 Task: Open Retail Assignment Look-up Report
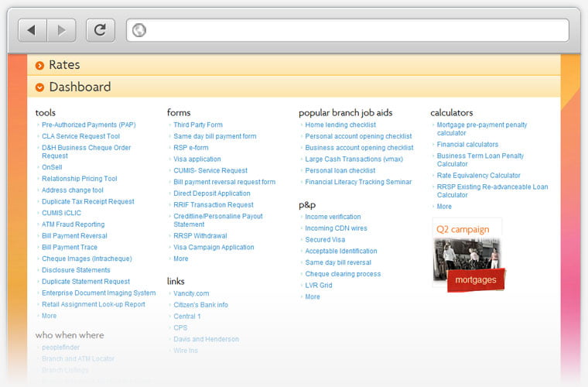pyautogui.click(x=94, y=304)
